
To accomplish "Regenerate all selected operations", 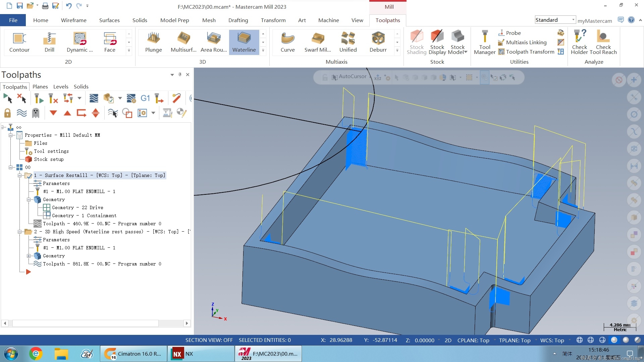I will (x=39, y=98).
